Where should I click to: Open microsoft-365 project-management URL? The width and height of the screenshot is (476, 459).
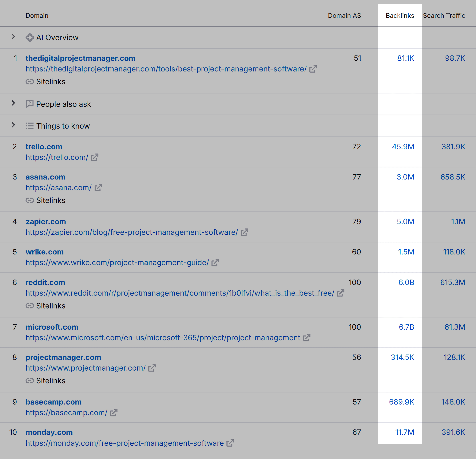click(163, 338)
